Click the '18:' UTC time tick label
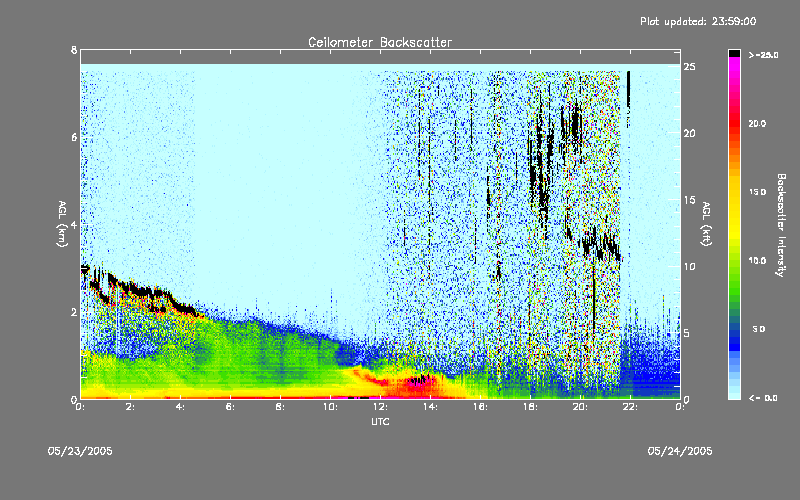 click(530, 407)
